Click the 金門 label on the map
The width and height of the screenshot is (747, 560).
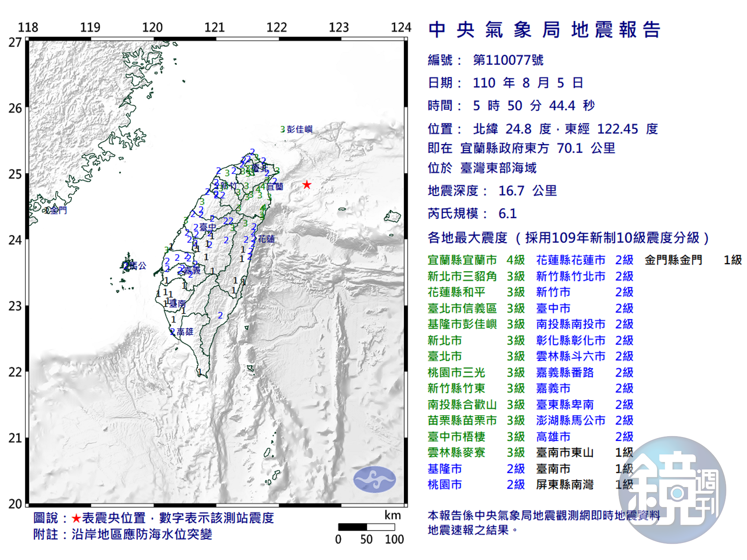pyautogui.click(x=58, y=210)
